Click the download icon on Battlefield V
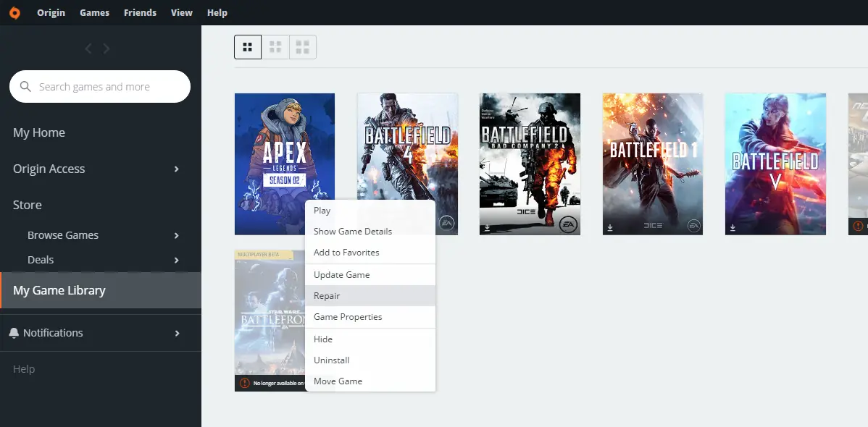Viewport: 868px width, 427px height. pyautogui.click(x=732, y=227)
